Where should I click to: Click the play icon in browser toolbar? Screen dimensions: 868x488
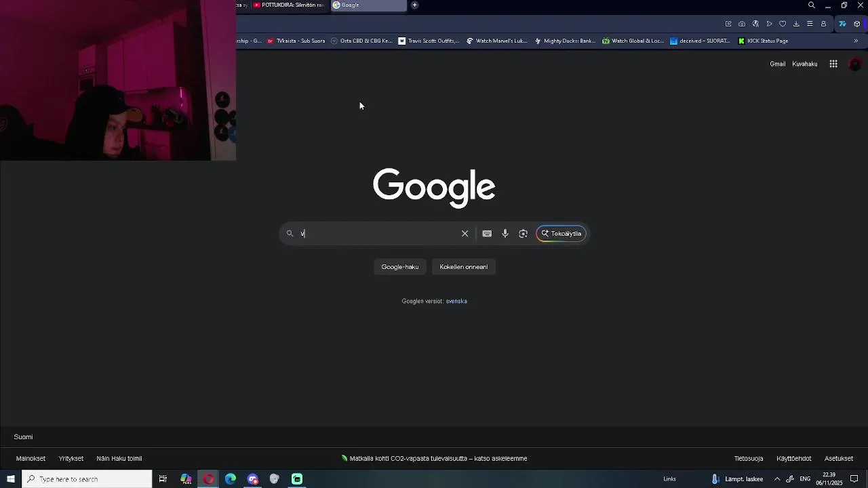[x=769, y=24]
